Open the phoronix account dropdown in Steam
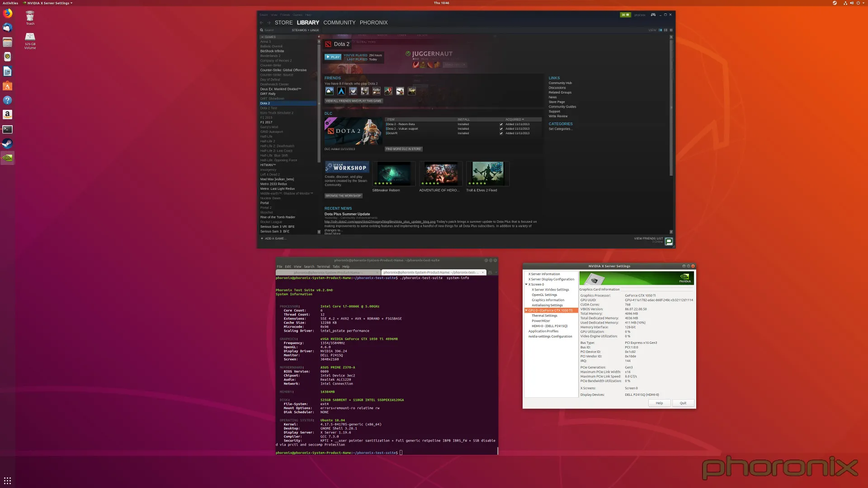 coord(640,15)
